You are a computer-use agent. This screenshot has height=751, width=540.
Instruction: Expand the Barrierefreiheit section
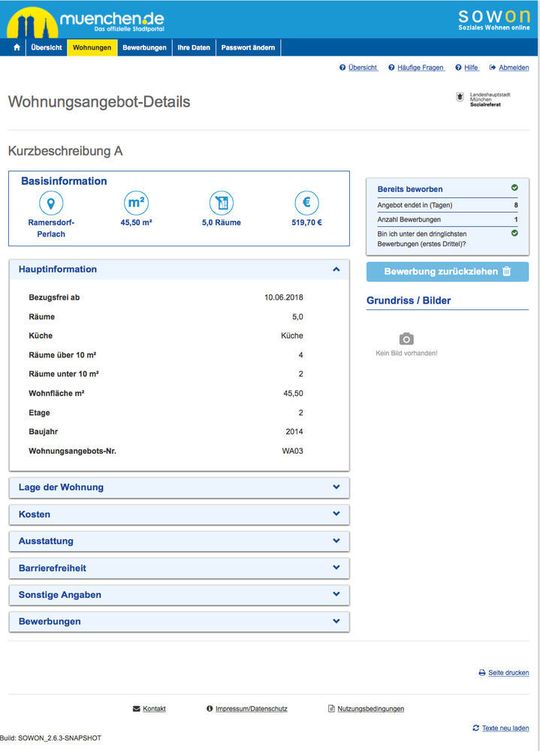click(179, 568)
